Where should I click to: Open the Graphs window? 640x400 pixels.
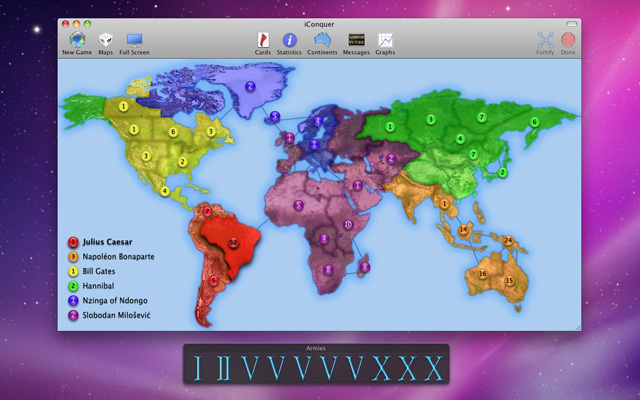385,40
